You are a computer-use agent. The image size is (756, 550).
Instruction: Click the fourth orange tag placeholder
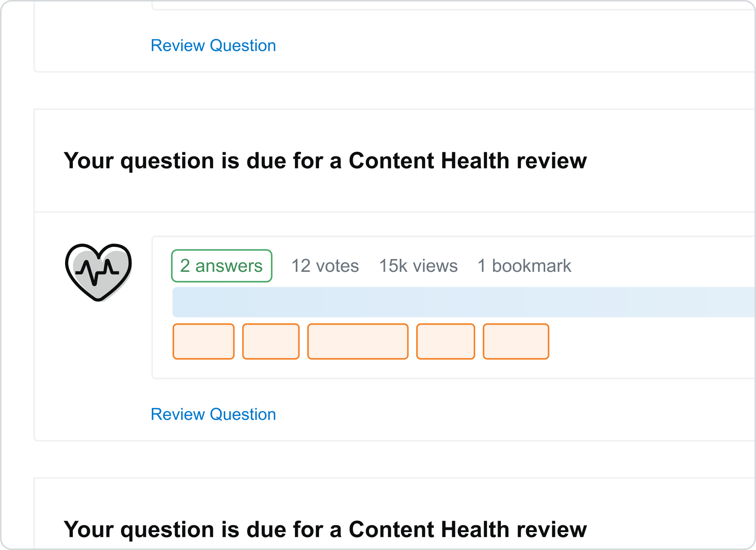(x=446, y=341)
